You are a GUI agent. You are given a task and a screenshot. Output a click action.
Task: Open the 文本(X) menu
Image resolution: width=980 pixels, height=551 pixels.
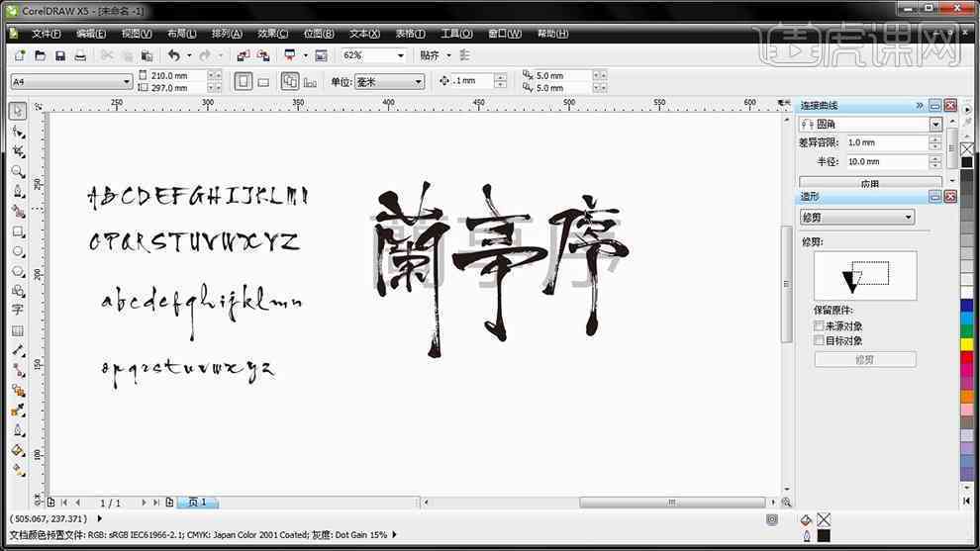364,34
